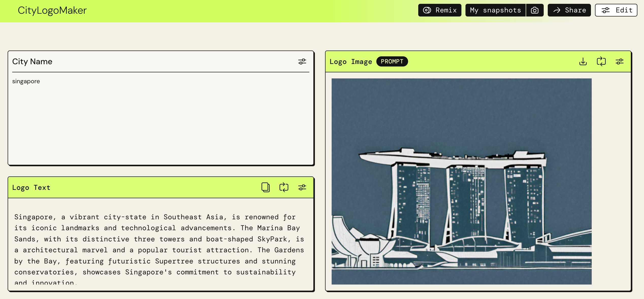Click the City Name heading
This screenshot has width=644, height=299.
coord(32,61)
